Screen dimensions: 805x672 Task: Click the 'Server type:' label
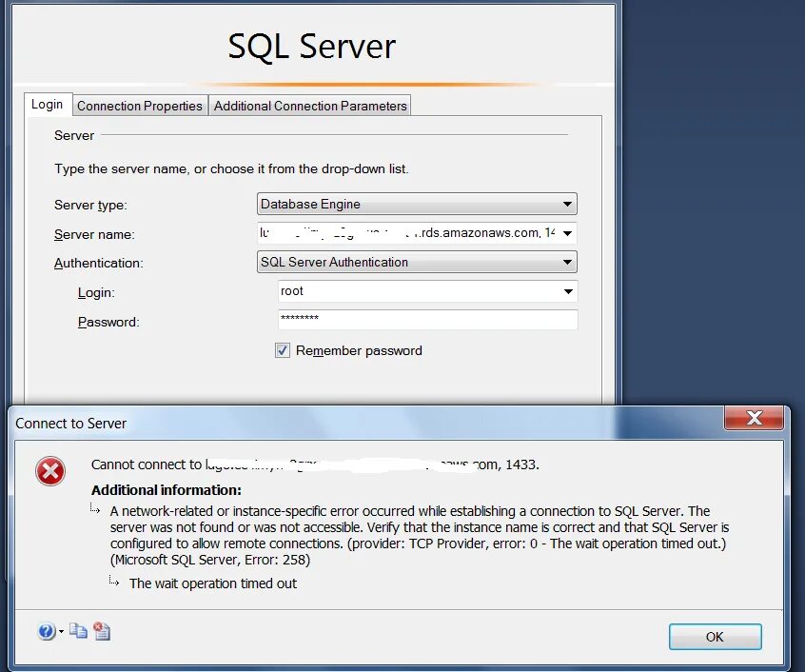pyautogui.click(x=90, y=206)
